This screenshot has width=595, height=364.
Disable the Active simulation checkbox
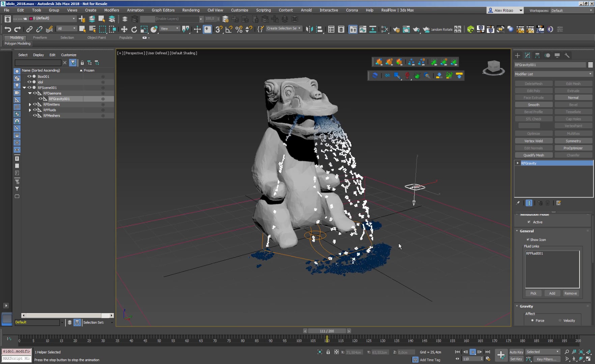click(x=529, y=222)
